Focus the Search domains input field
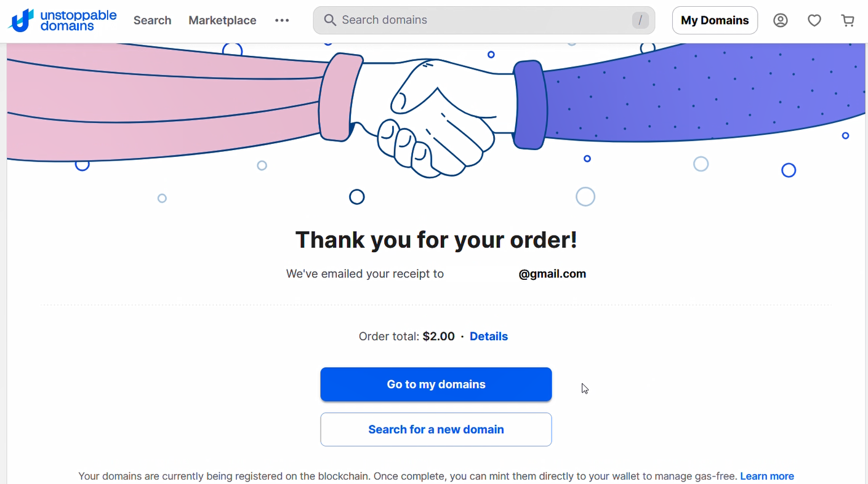 [484, 20]
